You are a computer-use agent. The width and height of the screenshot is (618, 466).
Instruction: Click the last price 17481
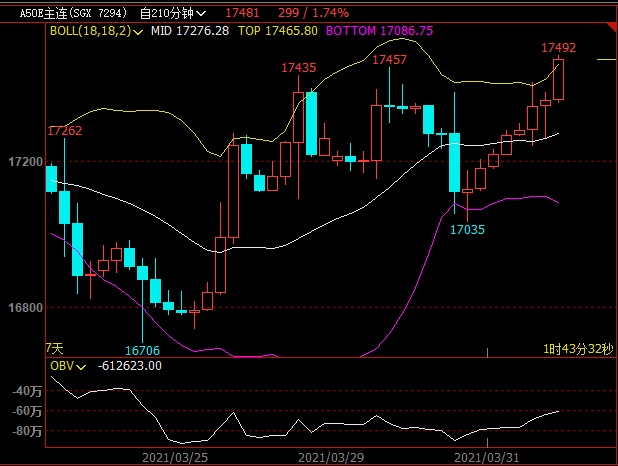pos(242,13)
